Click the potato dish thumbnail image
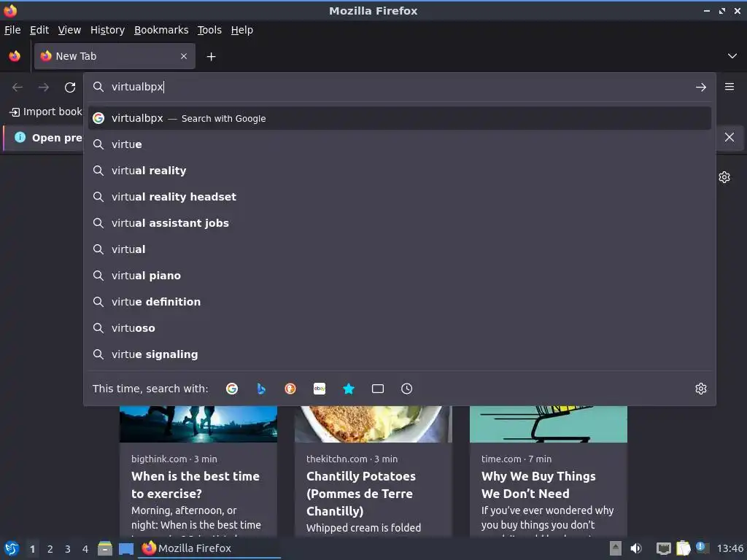Screen dimensions: 747x560 [373, 424]
